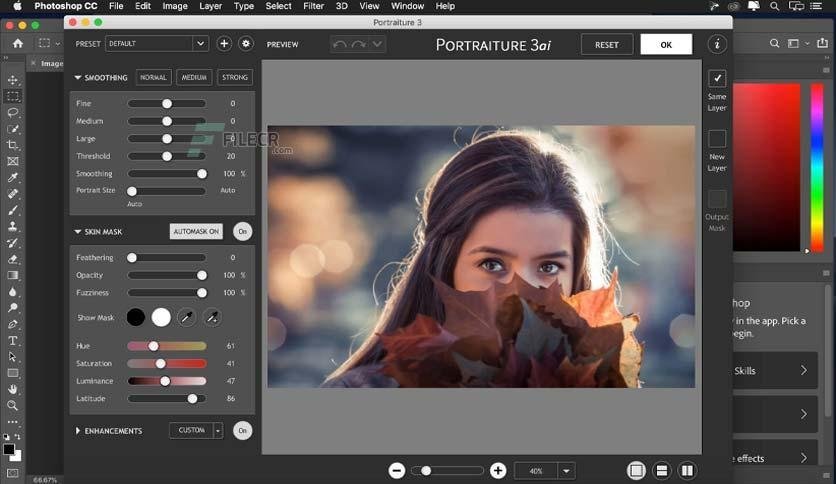Switch to single preview view
This screenshot has width=836, height=484.
pos(636,471)
